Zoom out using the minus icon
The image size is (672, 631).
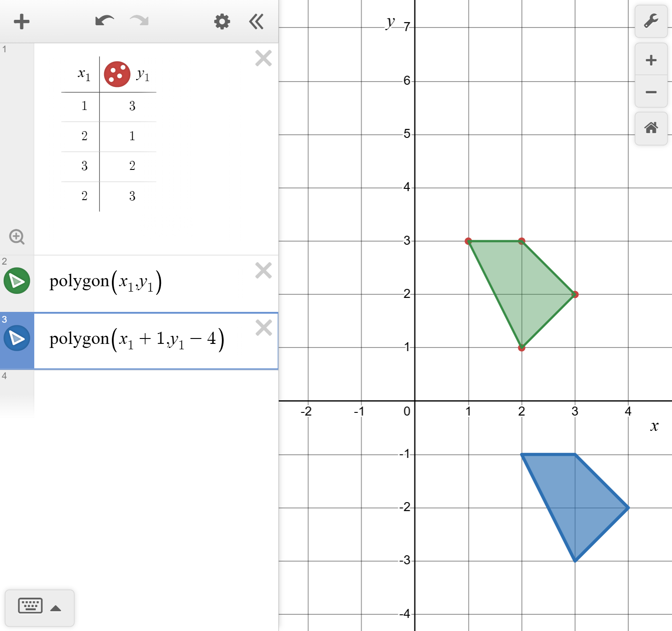point(651,92)
